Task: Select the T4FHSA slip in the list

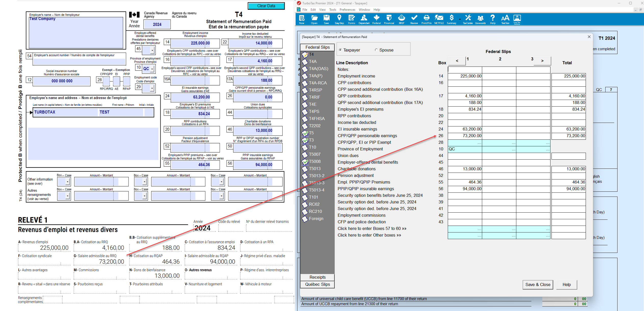Action: 317,119
